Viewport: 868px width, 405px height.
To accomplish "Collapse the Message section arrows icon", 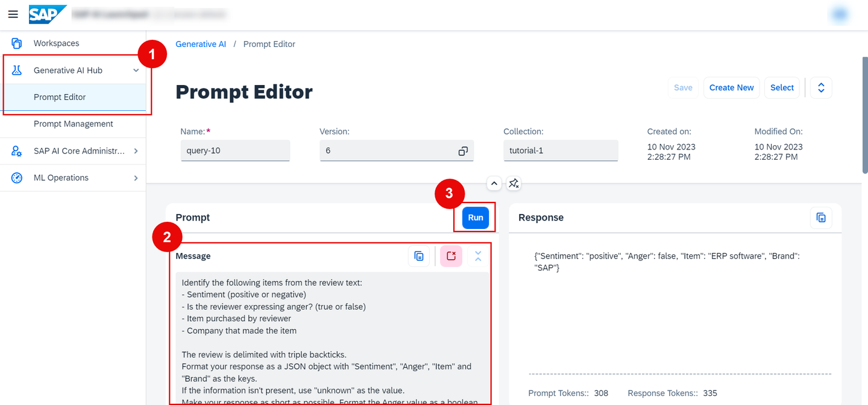I will [478, 256].
